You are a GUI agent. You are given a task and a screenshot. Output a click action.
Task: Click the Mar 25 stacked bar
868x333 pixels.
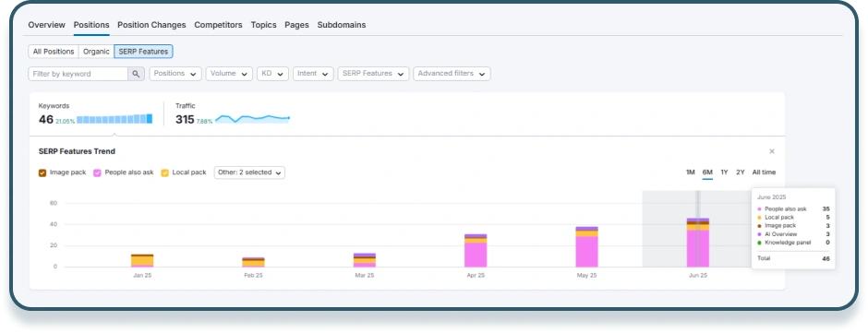pyautogui.click(x=365, y=260)
